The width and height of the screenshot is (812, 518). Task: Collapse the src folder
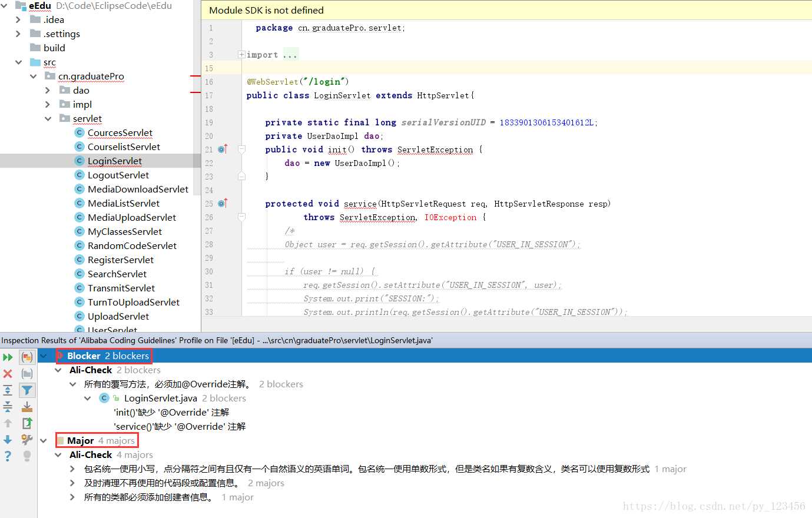click(18, 62)
